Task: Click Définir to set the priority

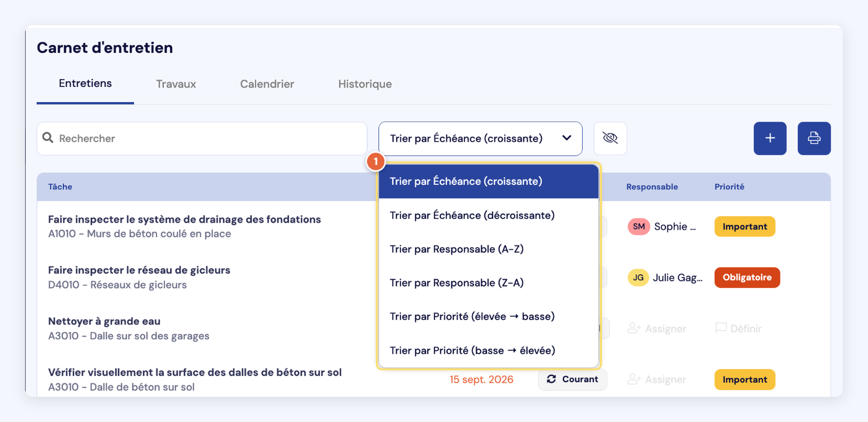Action: point(739,328)
